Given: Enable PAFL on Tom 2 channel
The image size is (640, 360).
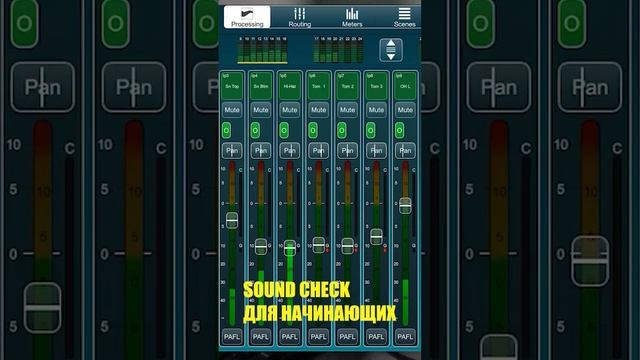Looking at the screenshot, I should [347, 337].
